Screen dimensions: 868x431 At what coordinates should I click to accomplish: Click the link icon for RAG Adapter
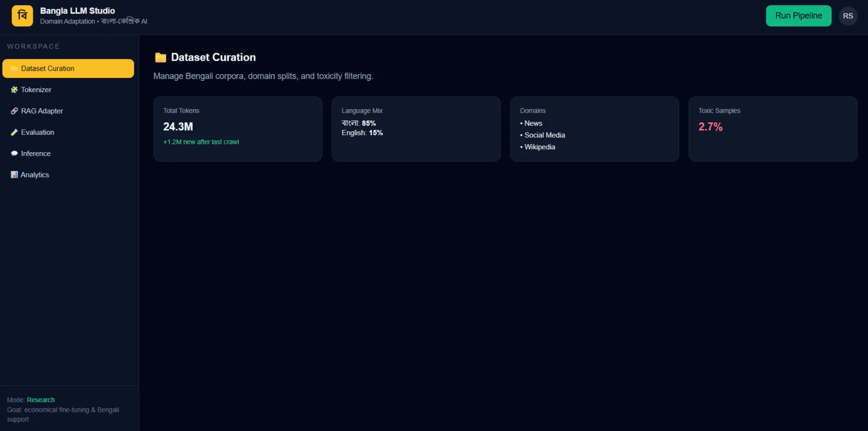(x=14, y=111)
